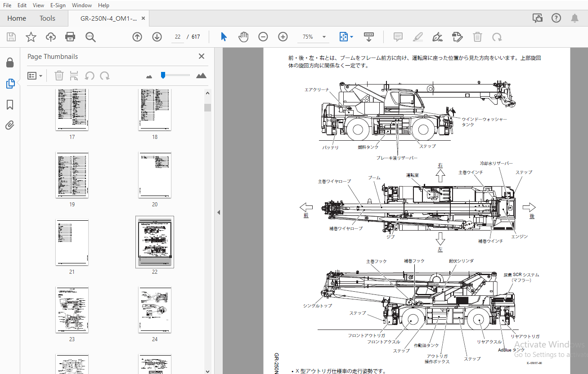Viewport: 588px width, 374px height.
Task: Click the upload to cloud icon
Action: pyautogui.click(x=51, y=37)
